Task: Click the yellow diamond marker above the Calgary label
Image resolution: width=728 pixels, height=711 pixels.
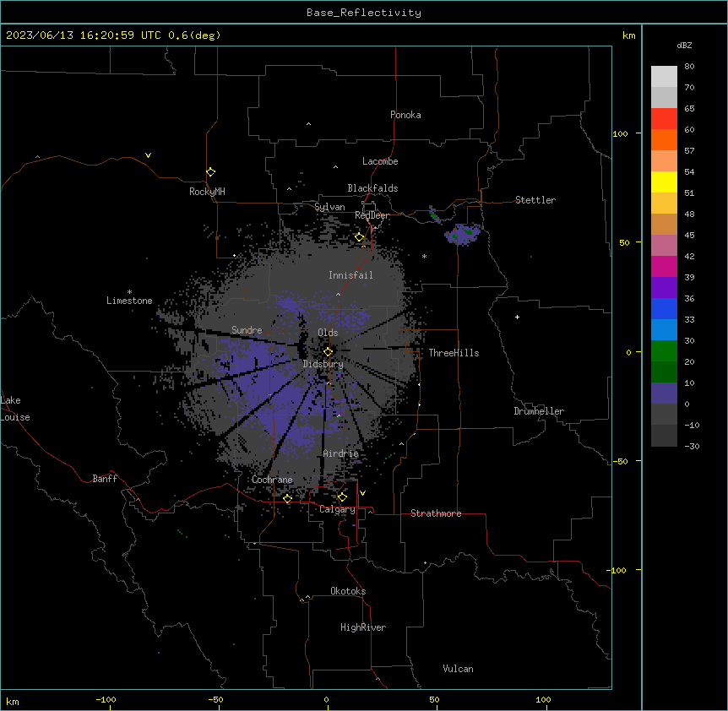Action: 342,497
